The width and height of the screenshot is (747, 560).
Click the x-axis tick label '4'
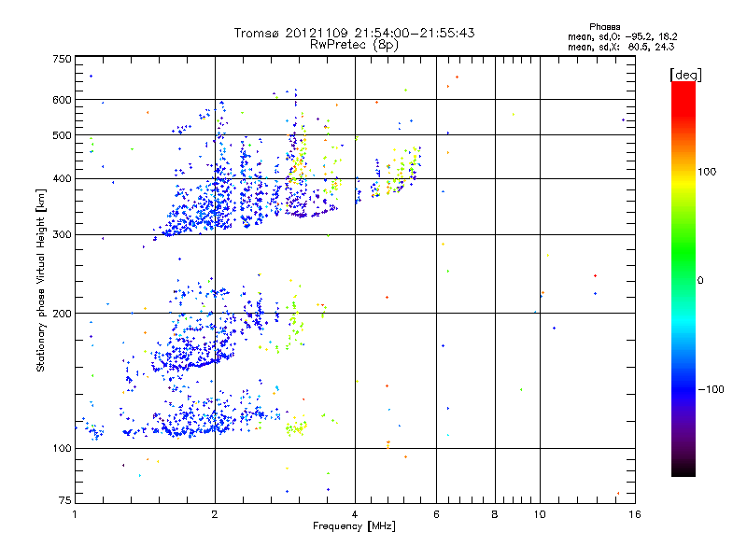(x=355, y=514)
